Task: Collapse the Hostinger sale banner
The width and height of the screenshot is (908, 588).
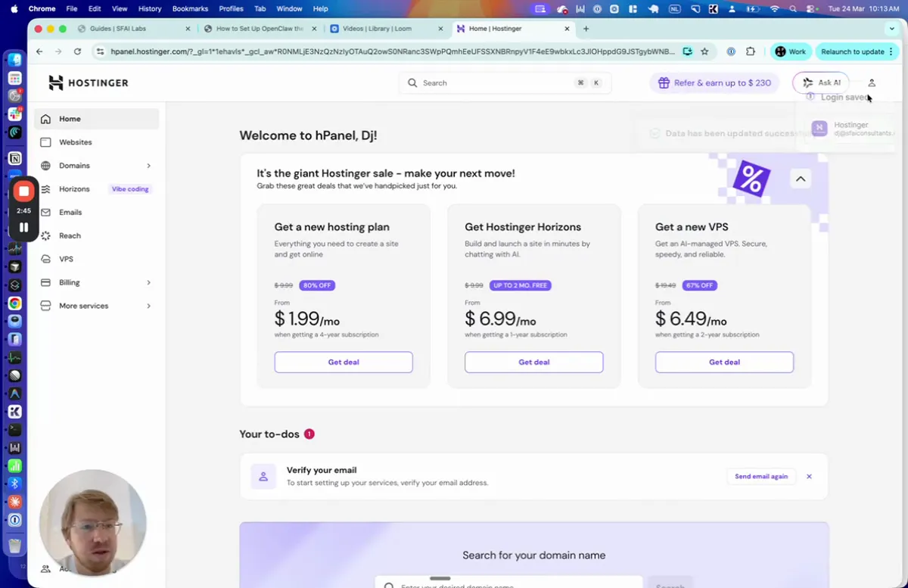Action: pos(800,179)
